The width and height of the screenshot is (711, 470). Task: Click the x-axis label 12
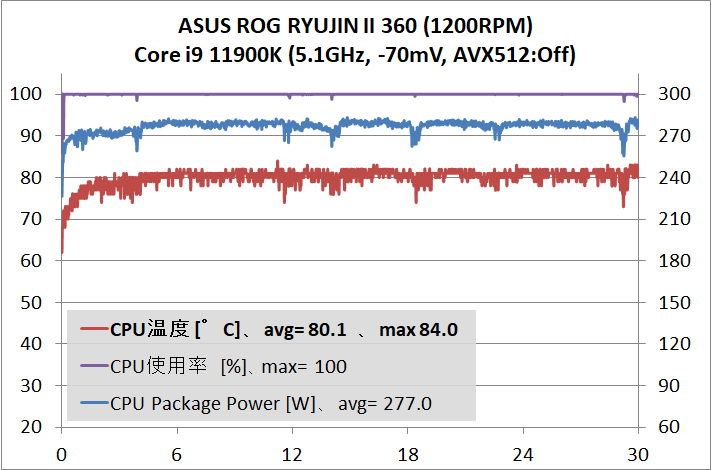pos(292,455)
